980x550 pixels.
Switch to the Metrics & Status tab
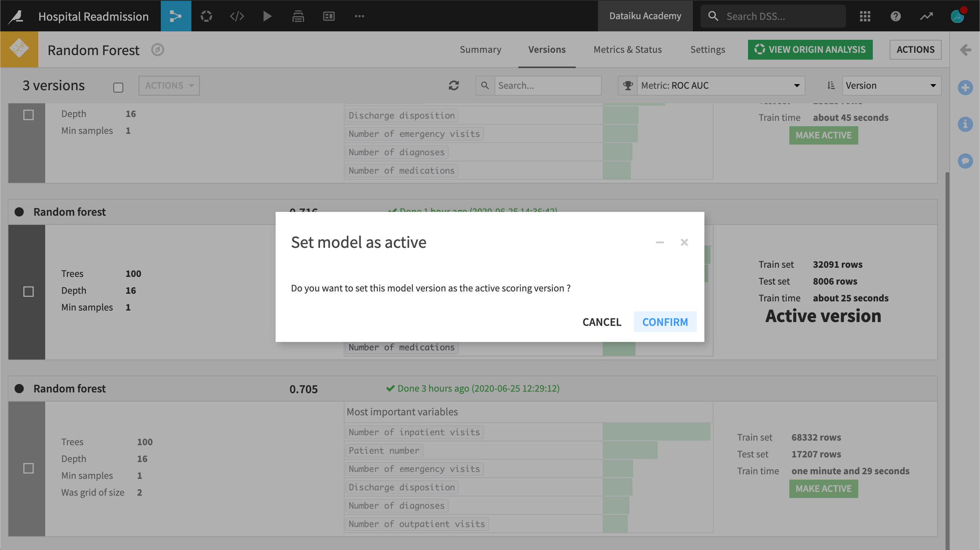point(628,49)
